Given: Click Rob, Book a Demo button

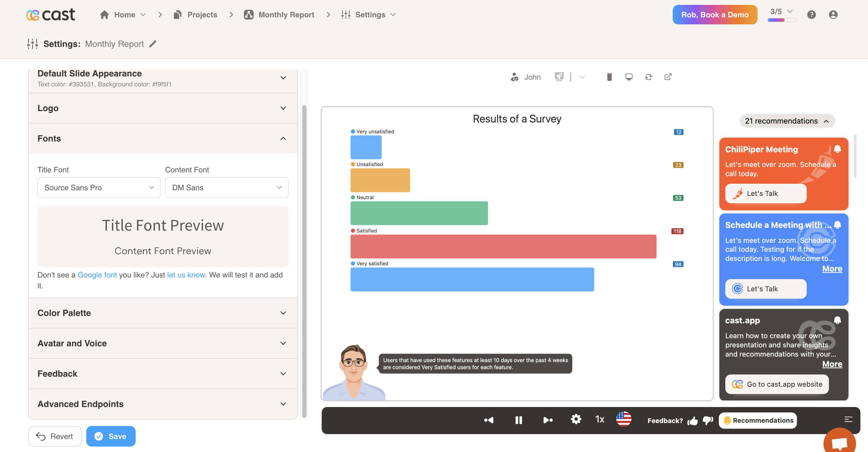Looking at the screenshot, I should click(715, 14).
